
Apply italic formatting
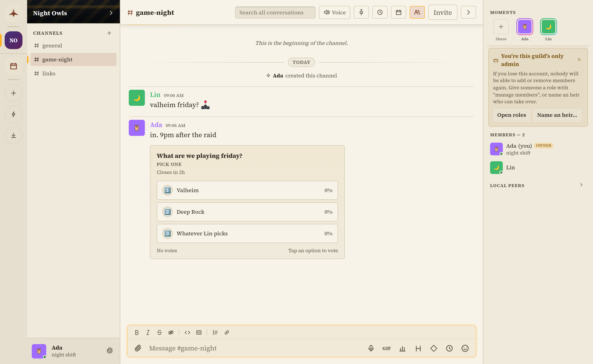click(148, 332)
